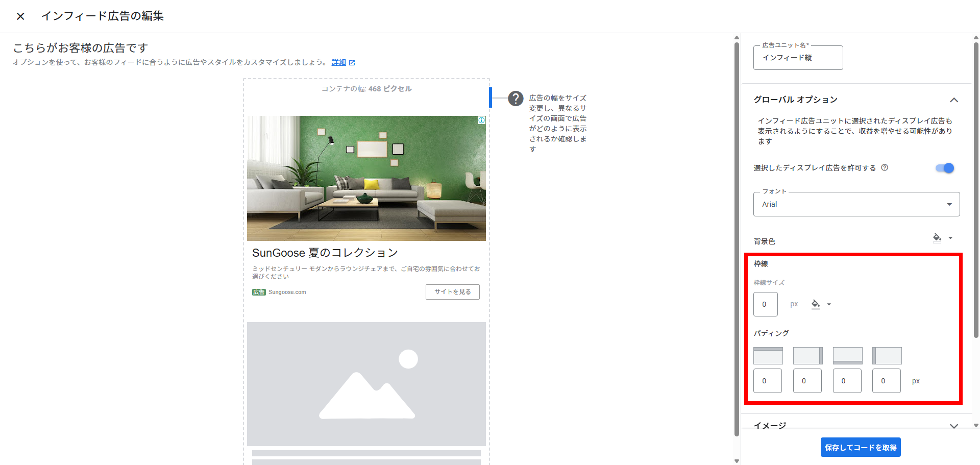Click the question mark help icon near preview

pyautogui.click(x=516, y=98)
